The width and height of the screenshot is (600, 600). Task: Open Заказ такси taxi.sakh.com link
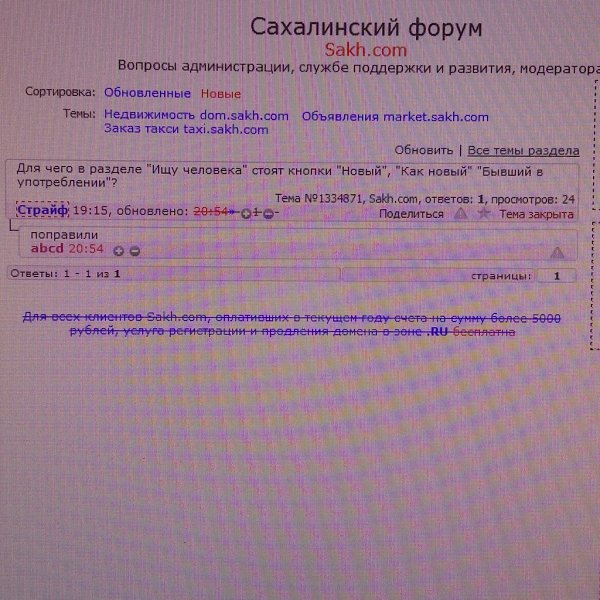point(186,129)
